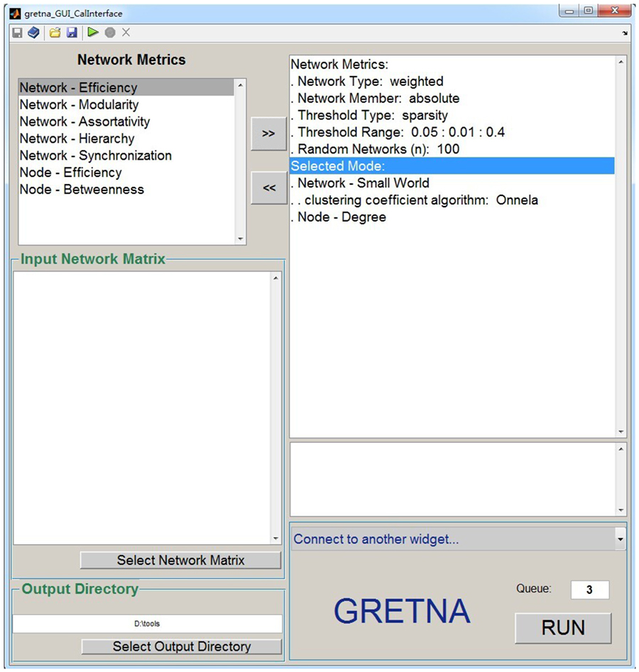Click inside the empty Input Network Matrix list
The height and width of the screenshot is (672, 639).
142,408
